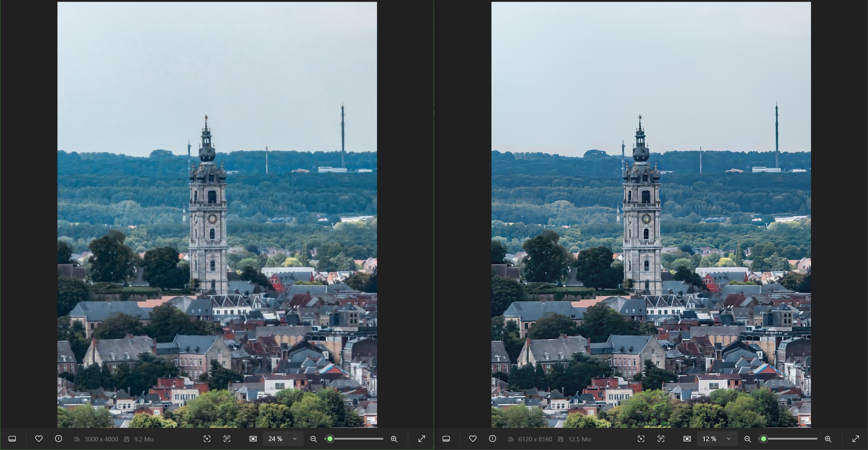Image resolution: width=868 pixels, height=450 pixels.
Task: Click the left belfry tower photo
Action: [x=217, y=215]
